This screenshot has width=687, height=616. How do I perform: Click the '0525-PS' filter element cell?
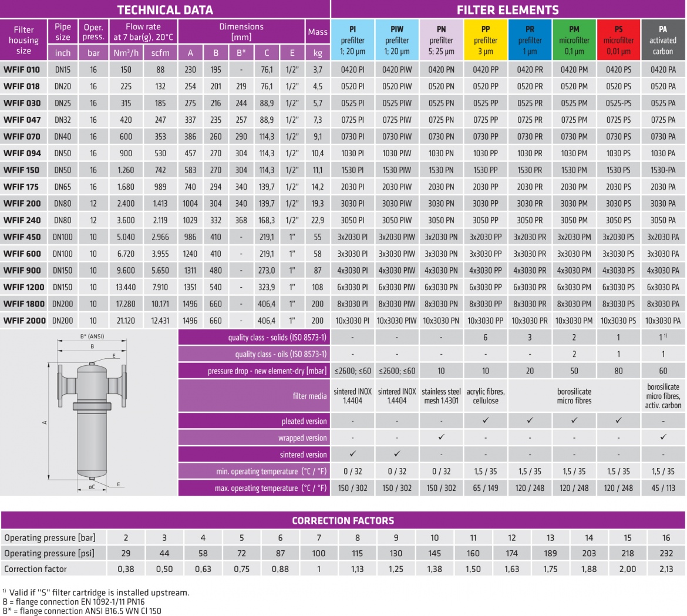(x=618, y=103)
